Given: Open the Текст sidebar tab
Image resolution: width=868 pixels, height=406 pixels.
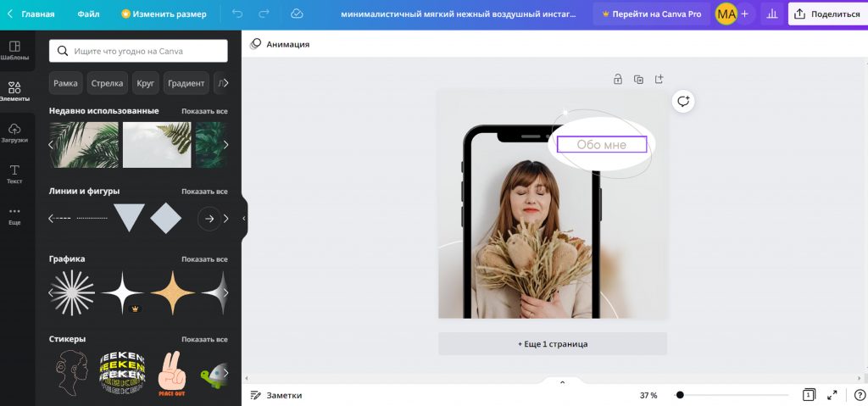Looking at the screenshot, I should point(15,174).
